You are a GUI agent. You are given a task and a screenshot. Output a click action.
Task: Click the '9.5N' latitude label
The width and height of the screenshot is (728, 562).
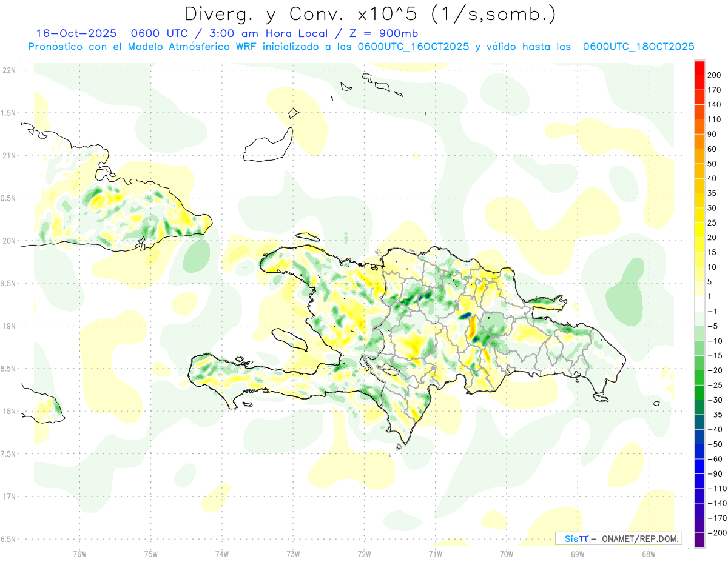tap(8, 283)
